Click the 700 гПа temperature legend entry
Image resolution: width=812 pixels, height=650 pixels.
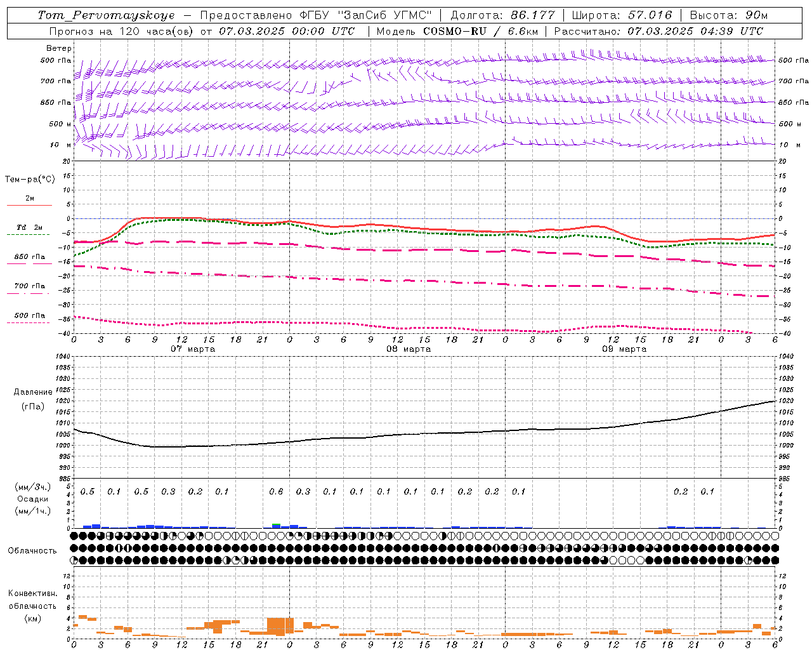click(x=29, y=289)
